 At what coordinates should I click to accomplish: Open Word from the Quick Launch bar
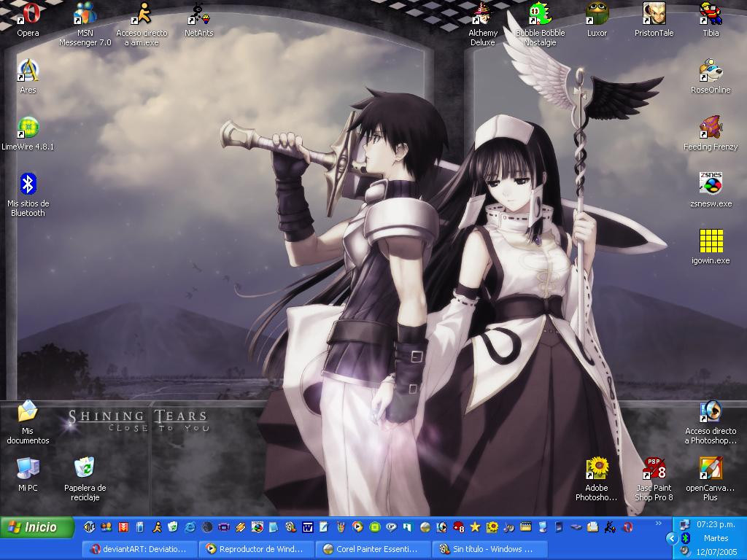[307, 526]
